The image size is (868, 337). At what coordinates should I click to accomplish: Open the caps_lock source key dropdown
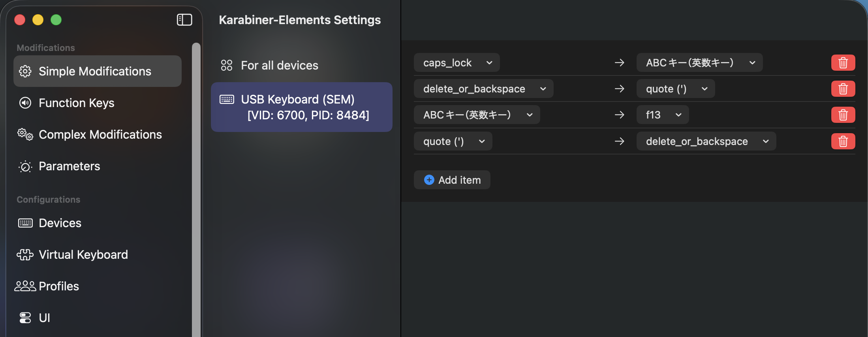[x=457, y=63]
